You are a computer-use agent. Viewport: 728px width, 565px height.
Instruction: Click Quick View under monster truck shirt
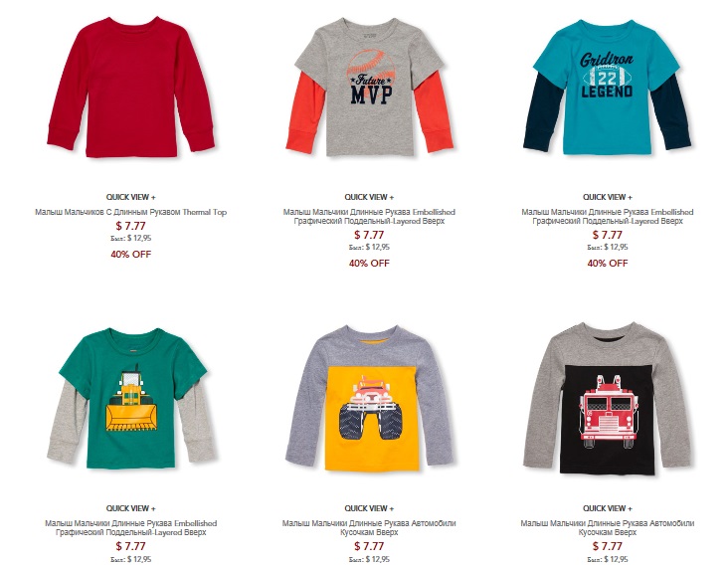[x=369, y=508]
